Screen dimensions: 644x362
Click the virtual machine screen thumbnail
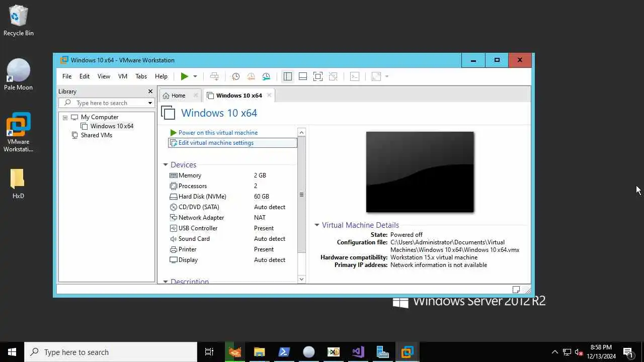(420, 172)
